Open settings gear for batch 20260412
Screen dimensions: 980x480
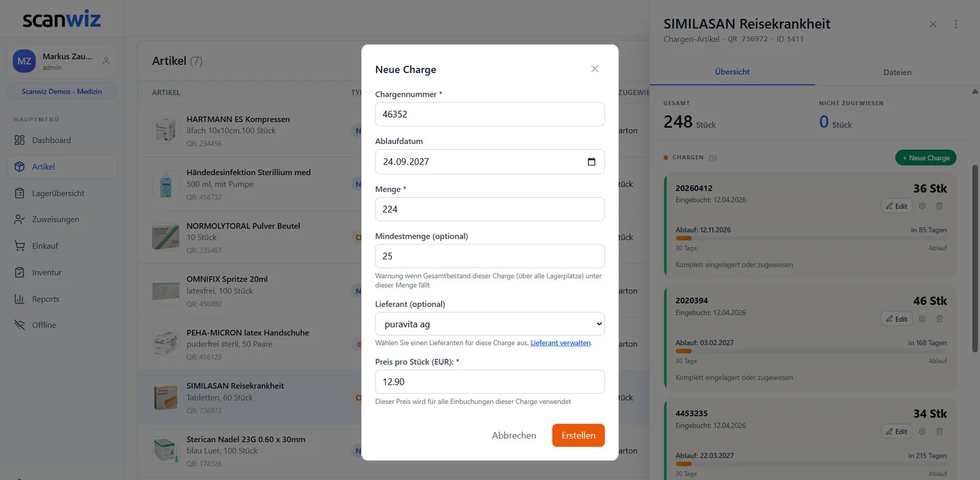(x=922, y=206)
